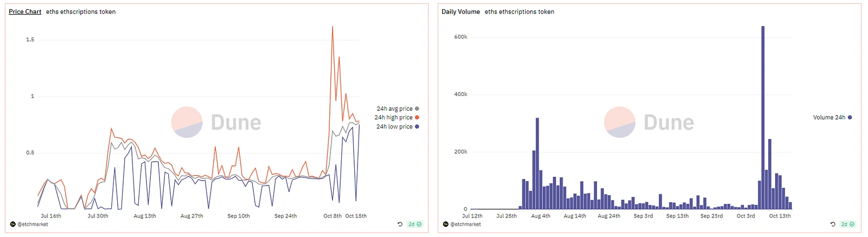Toggle the 24h avg price series
Viewport: 868px width, 237px height.
394,108
